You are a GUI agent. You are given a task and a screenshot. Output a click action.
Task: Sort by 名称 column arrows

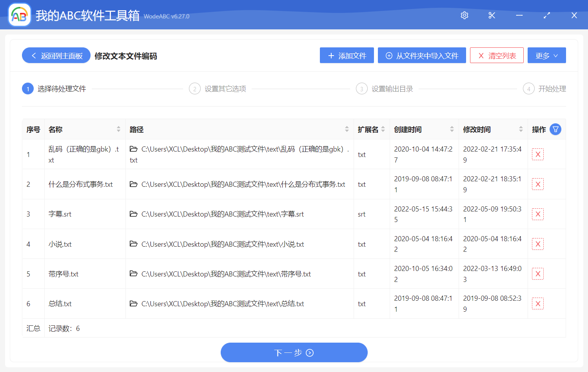[x=118, y=129]
